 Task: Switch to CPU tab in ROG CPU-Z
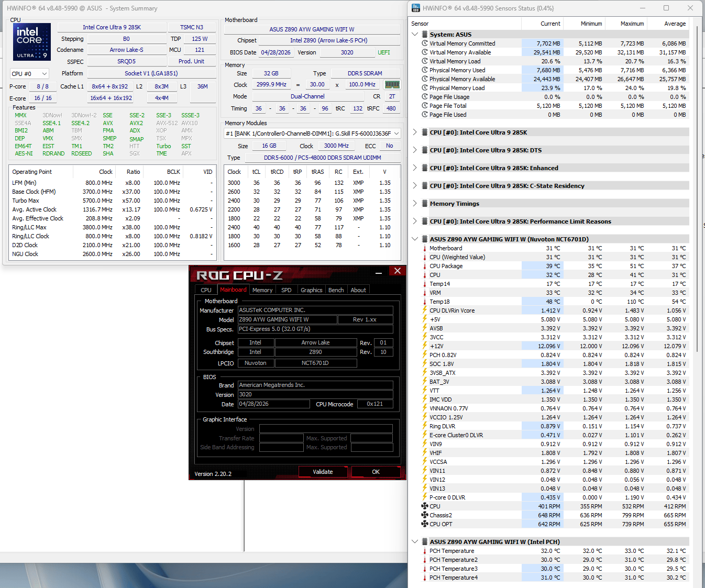pyautogui.click(x=206, y=290)
